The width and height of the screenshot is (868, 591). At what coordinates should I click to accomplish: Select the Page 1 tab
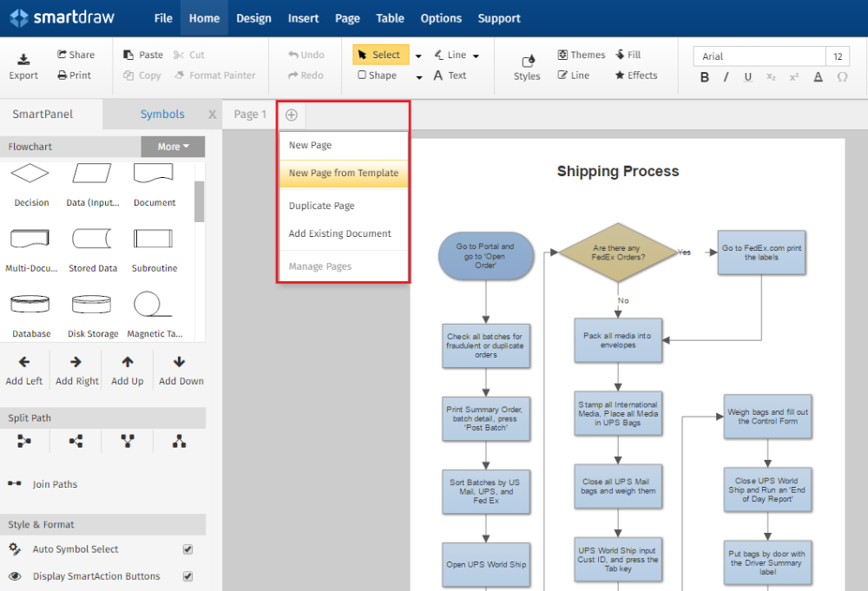250,115
